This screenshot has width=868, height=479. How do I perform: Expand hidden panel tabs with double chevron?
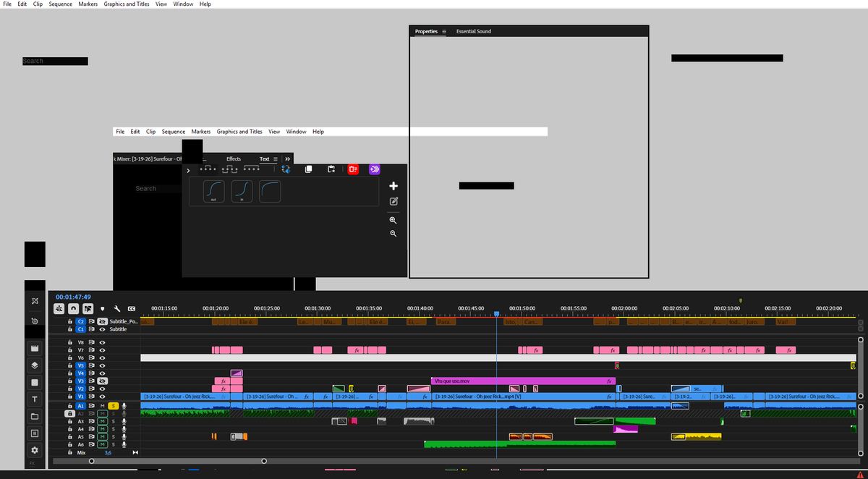point(287,158)
